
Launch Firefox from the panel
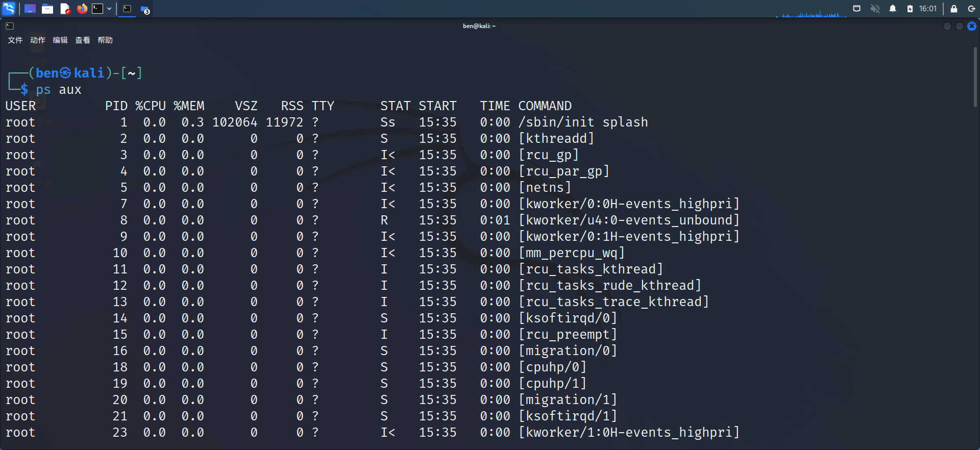pyautogui.click(x=82, y=9)
